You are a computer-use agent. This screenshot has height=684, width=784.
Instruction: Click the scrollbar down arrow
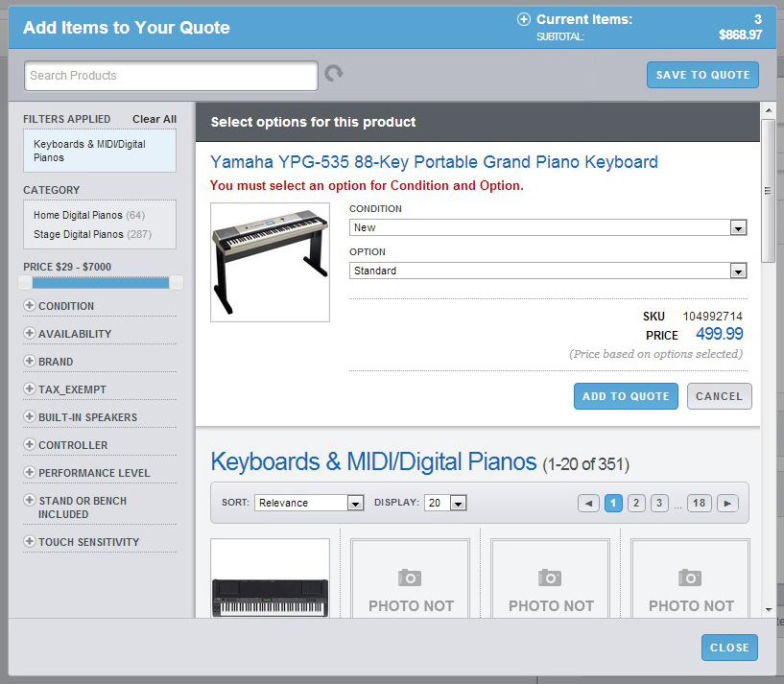click(769, 609)
